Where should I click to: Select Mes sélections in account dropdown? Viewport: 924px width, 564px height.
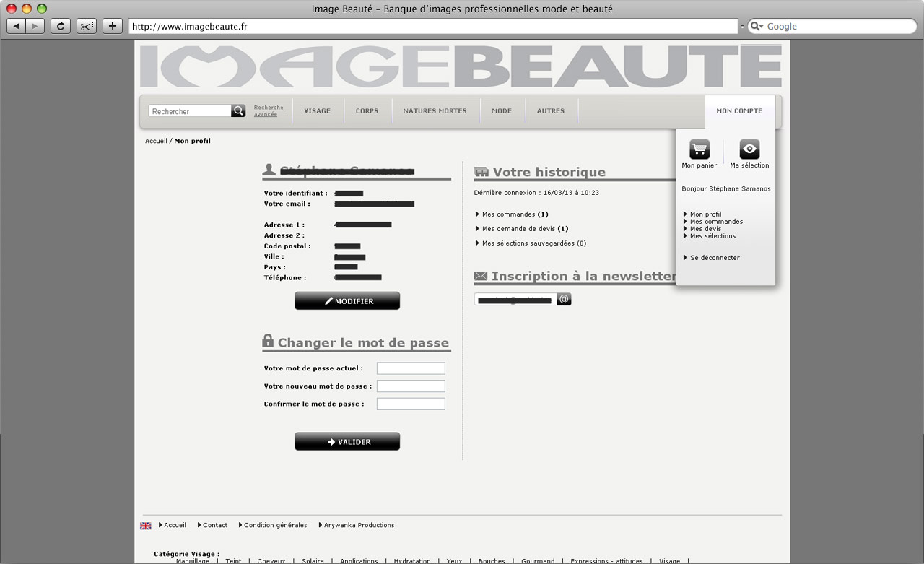pos(710,236)
